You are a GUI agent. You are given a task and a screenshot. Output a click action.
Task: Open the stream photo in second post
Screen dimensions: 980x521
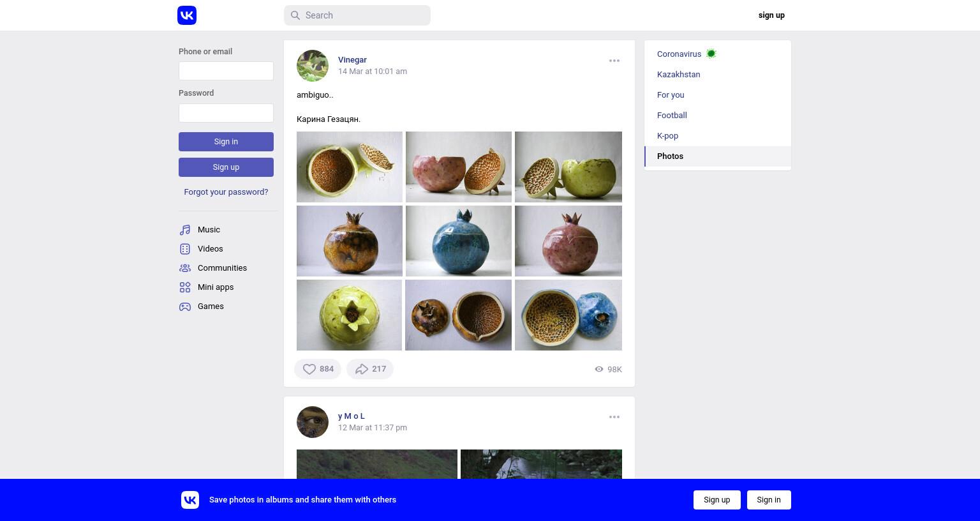coord(541,464)
